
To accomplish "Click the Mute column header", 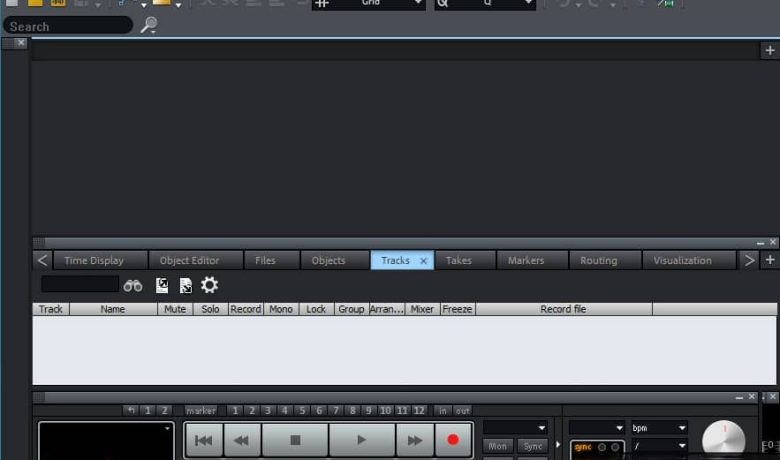I will tap(175, 309).
